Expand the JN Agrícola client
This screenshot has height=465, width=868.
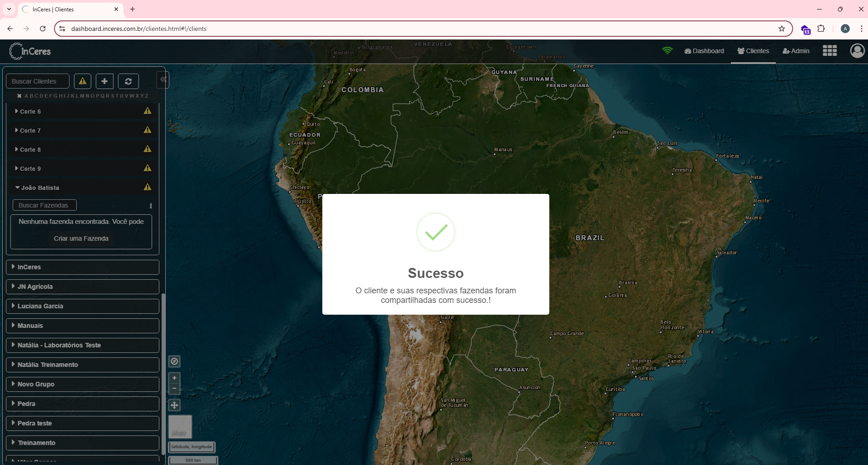tap(83, 287)
